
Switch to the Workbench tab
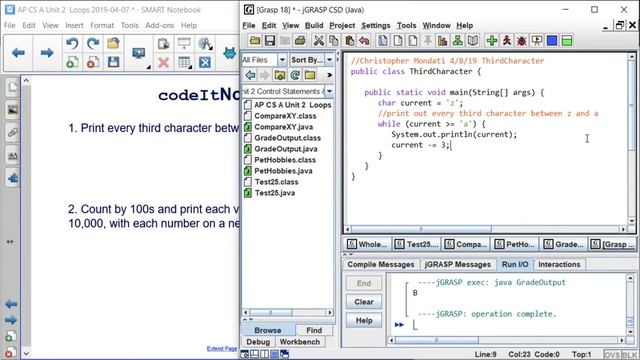(300, 342)
